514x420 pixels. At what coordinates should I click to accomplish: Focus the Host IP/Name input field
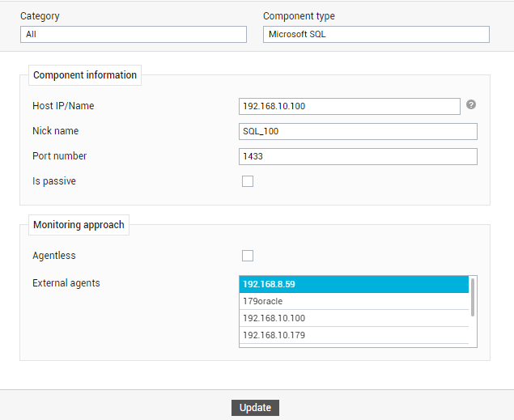click(x=350, y=107)
